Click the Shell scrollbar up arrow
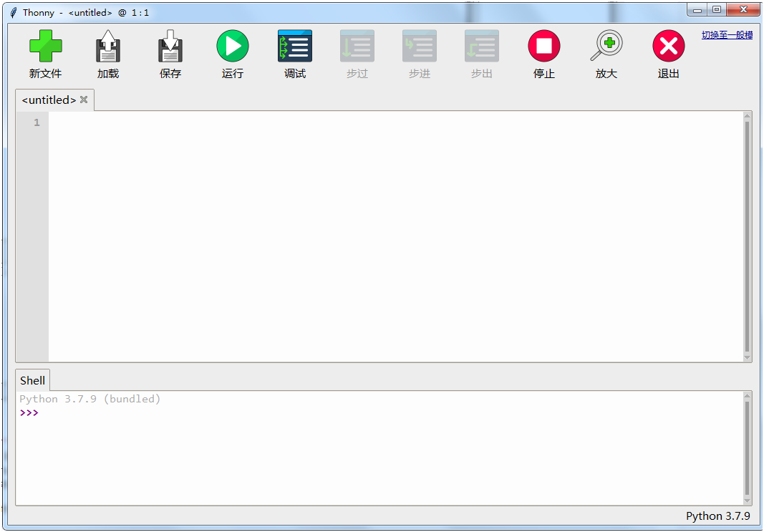Viewport: 764px width, 532px height. pyautogui.click(x=748, y=395)
